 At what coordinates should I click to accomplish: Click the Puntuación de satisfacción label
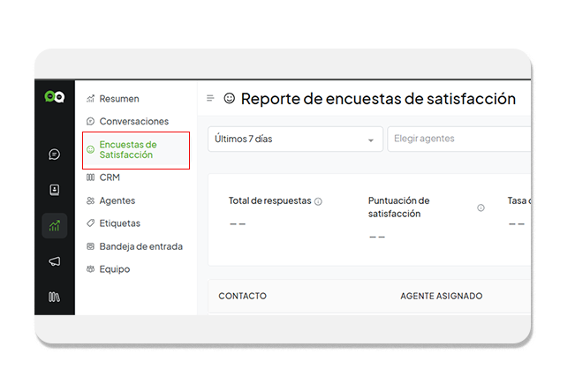coord(398,207)
